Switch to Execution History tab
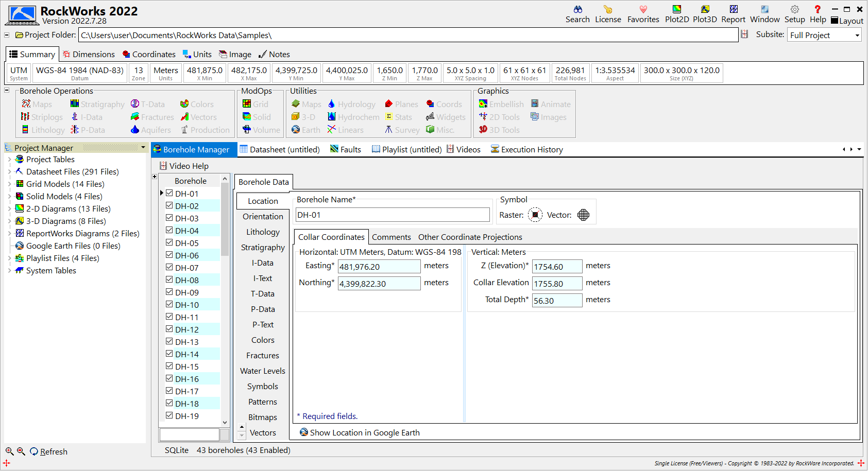This screenshot has height=471, width=868. [x=526, y=149]
